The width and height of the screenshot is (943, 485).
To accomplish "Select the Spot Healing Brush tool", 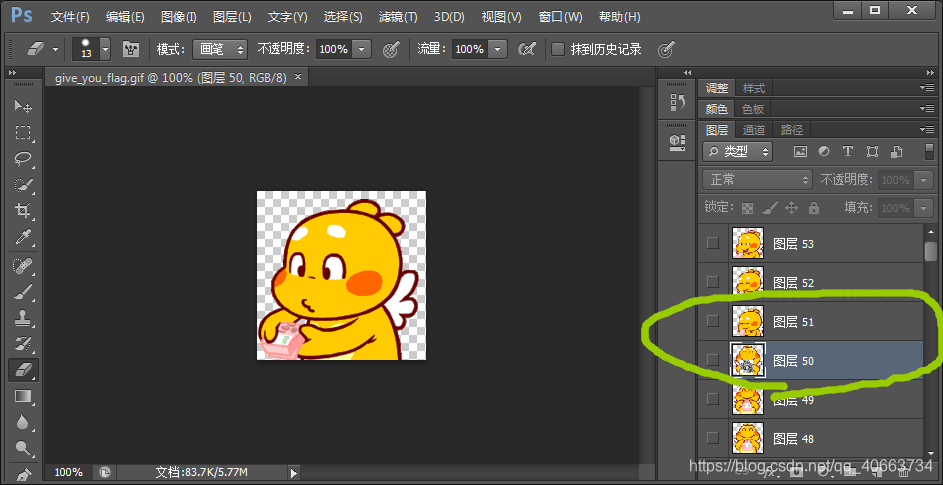I will click(23, 265).
